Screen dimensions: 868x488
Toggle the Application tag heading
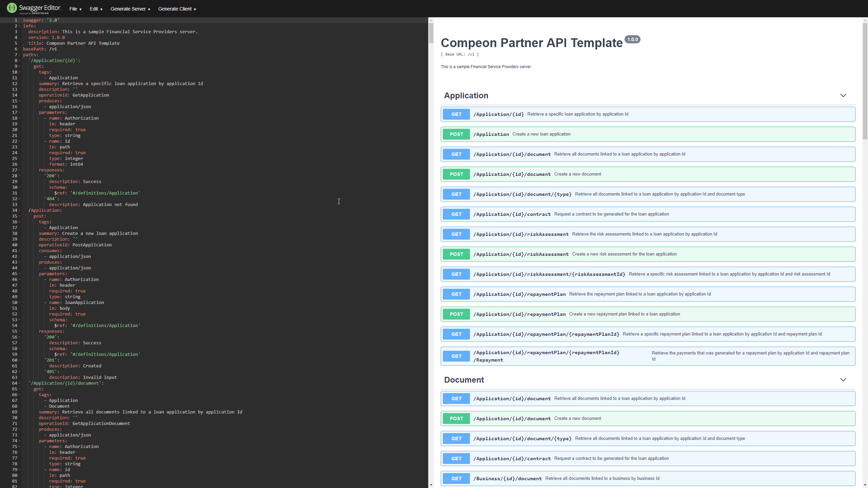[466, 96]
